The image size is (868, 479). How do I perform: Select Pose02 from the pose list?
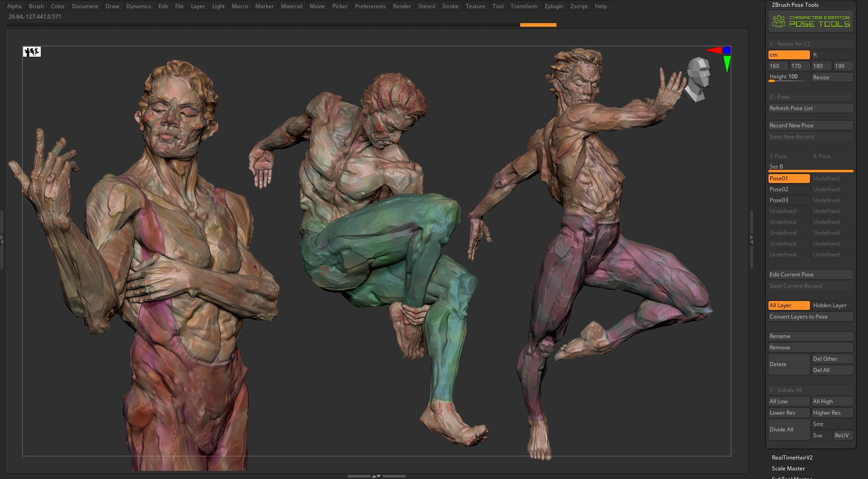(x=789, y=189)
